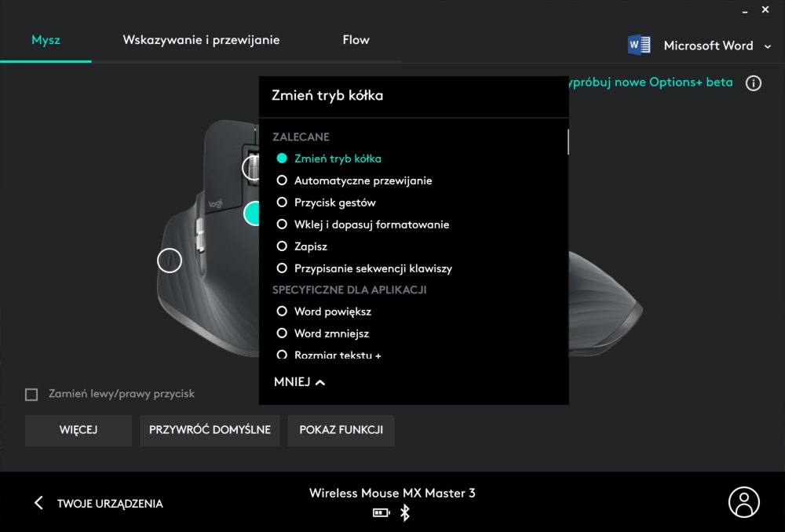The width and height of the screenshot is (785, 532).
Task: Choose the Przycisk gestów radio option
Action: coord(282,202)
